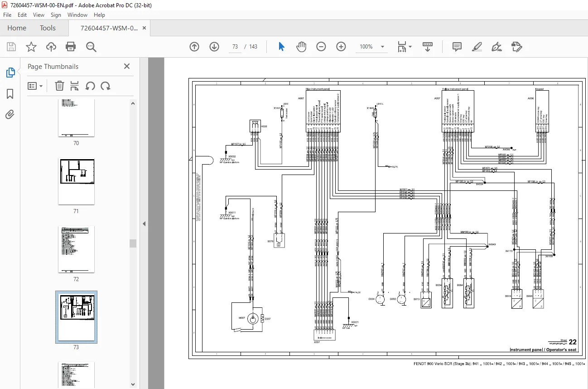The width and height of the screenshot is (588, 389).
Task: Zoom in with the plus icon
Action: tap(341, 47)
